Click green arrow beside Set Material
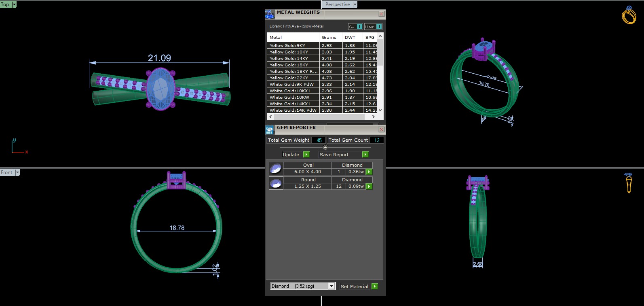The width and height of the screenshot is (644, 306). coord(375,287)
